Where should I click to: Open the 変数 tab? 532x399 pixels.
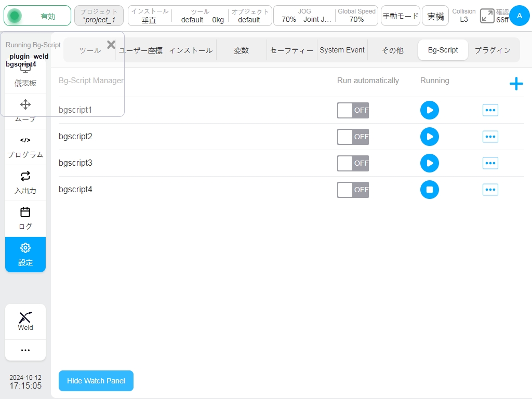241,50
